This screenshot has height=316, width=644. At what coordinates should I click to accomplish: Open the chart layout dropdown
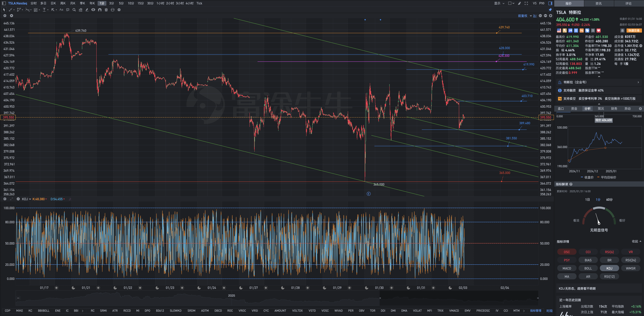(x=511, y=3)
